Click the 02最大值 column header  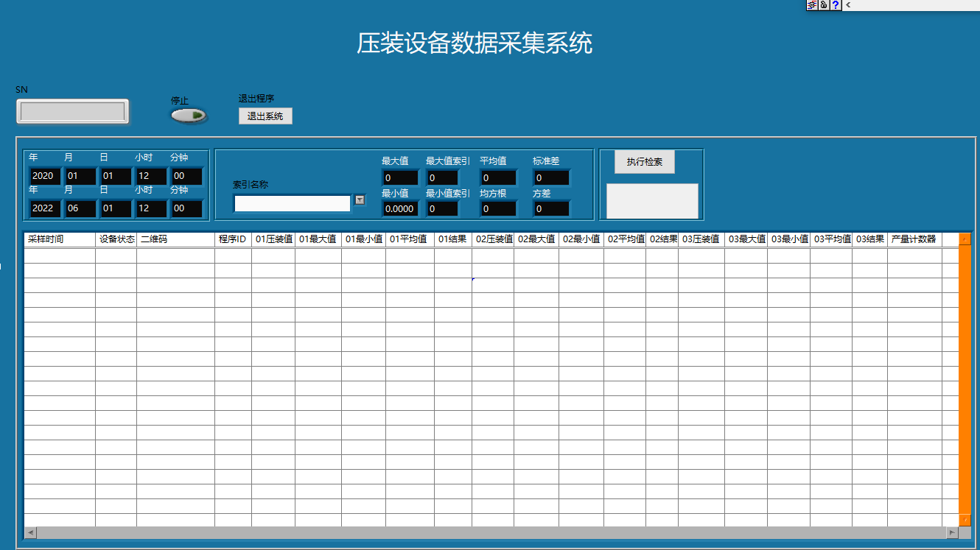[536, 239]
